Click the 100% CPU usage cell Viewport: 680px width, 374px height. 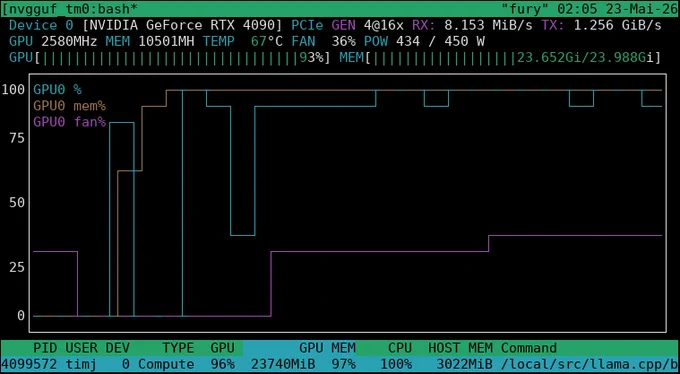click(x=396, y=364)
